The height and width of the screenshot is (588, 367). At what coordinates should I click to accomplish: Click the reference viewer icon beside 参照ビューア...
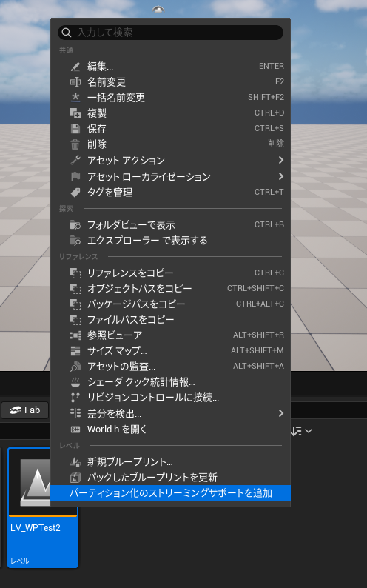[75, 335]
